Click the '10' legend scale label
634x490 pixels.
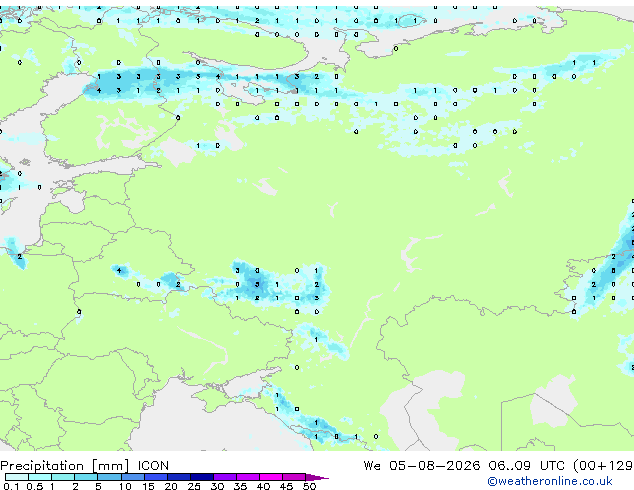[x=125, y=486]
